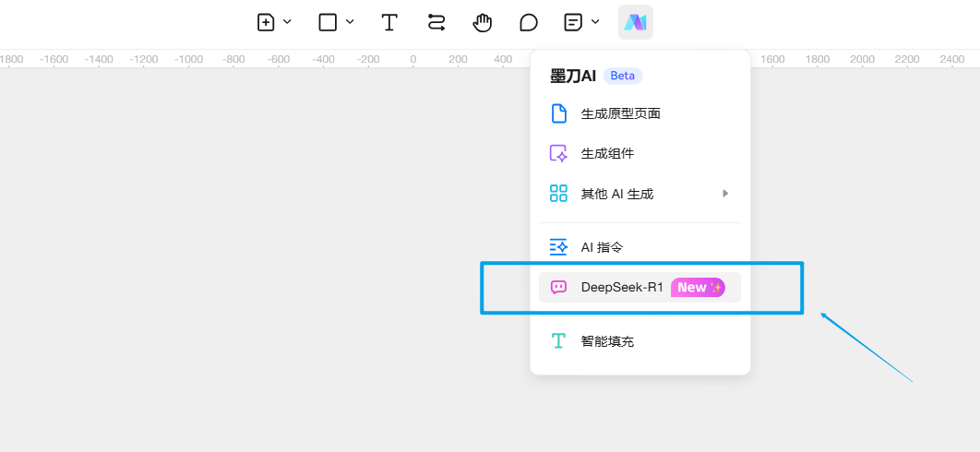Click the ruler at the -1000 mark
Screen dimensions: 980x452
(189, 59)
